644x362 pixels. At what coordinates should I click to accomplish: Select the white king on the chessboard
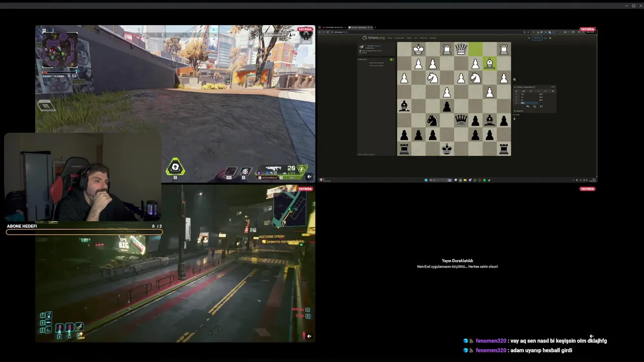pos(418,49)
